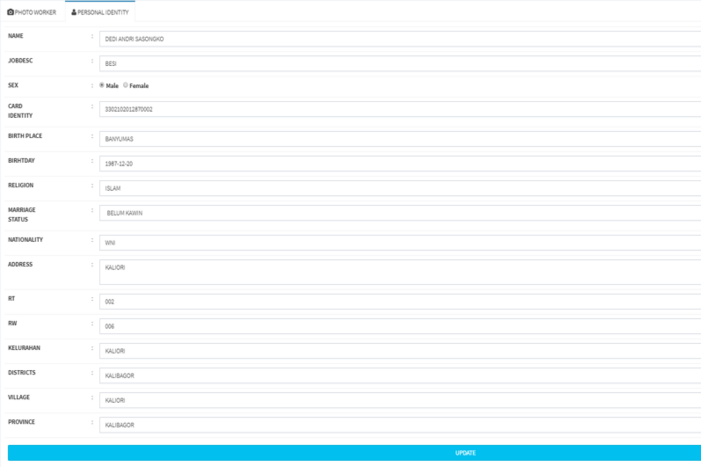The image size is (701, 467).
Task: Select the Female radio button
Action: [x=126, y=85]
